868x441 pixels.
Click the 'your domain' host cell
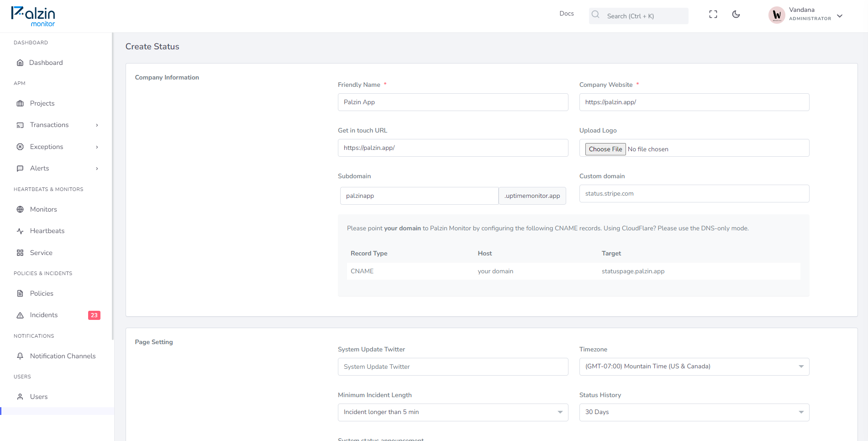click(495, 271)
